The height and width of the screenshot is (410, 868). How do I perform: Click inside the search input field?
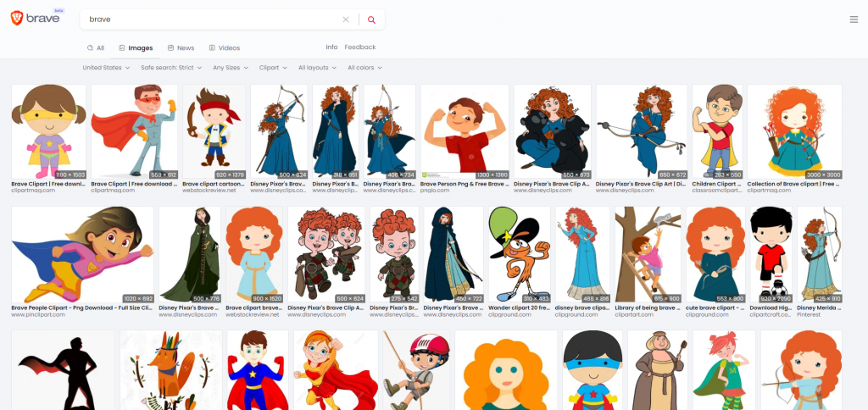(212, 19)
